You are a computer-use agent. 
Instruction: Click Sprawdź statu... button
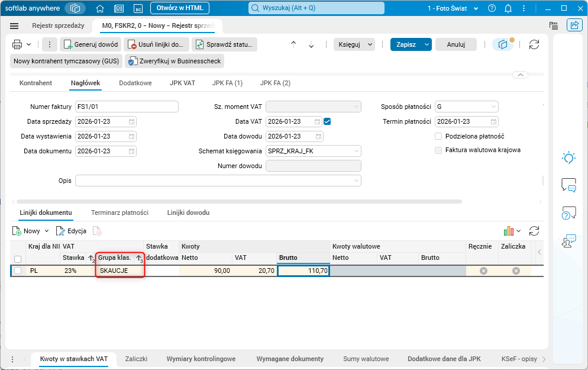click(225, 44)
